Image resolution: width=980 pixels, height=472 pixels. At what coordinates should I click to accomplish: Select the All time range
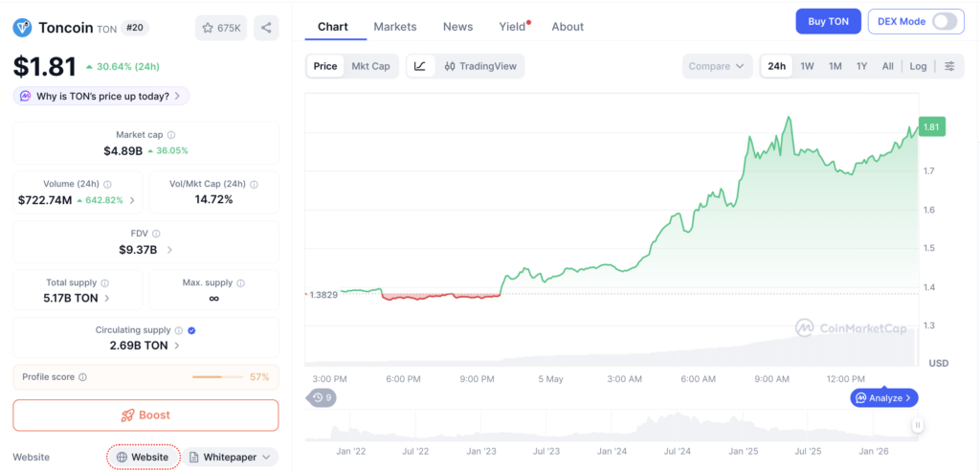[887, 66]
